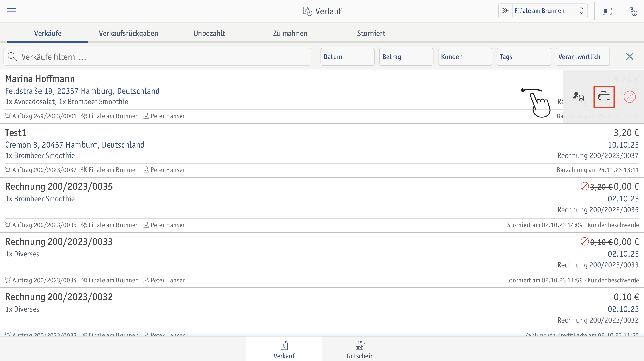Click text Auftrag 200/2023/0037
Viewport: 644px width, 361px height.
click(44, 170)
